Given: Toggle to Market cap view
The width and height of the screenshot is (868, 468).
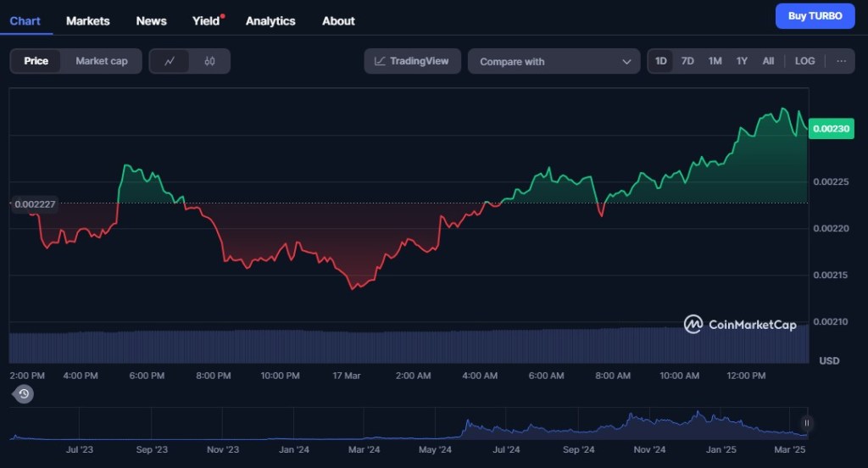Looking at the screenshot, I should pos(101,61).
